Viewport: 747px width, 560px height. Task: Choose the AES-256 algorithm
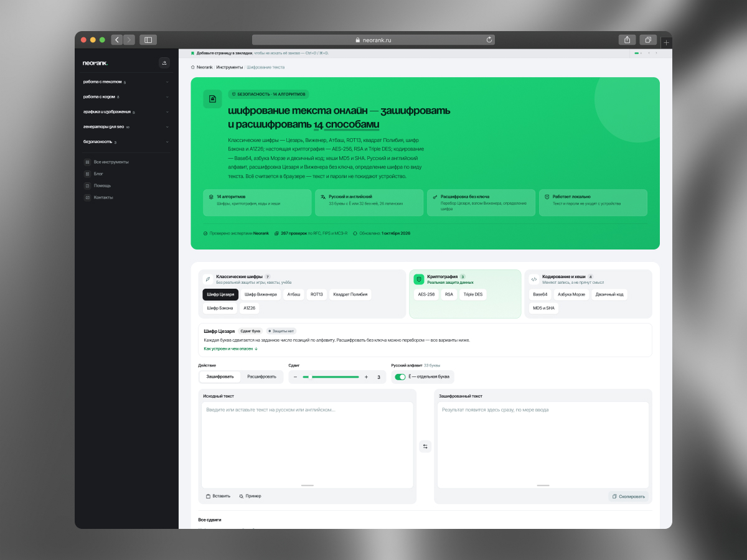[426, 294]
